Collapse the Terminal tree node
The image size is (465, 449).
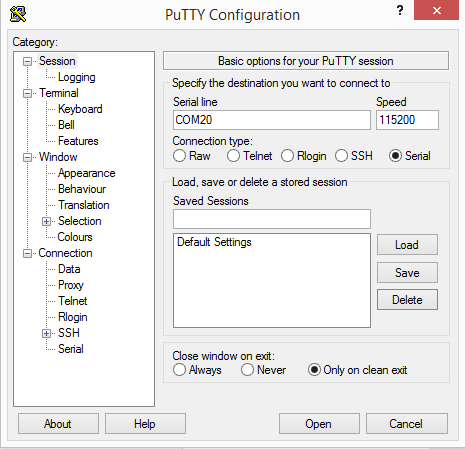pyautogui.click(x=27, y=93)
